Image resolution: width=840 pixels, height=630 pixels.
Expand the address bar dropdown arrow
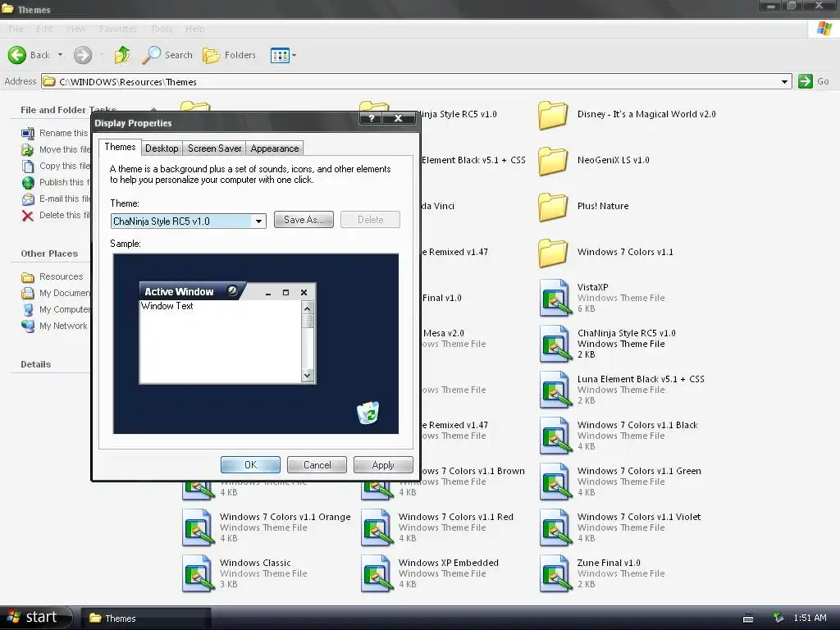click(784, 82)
